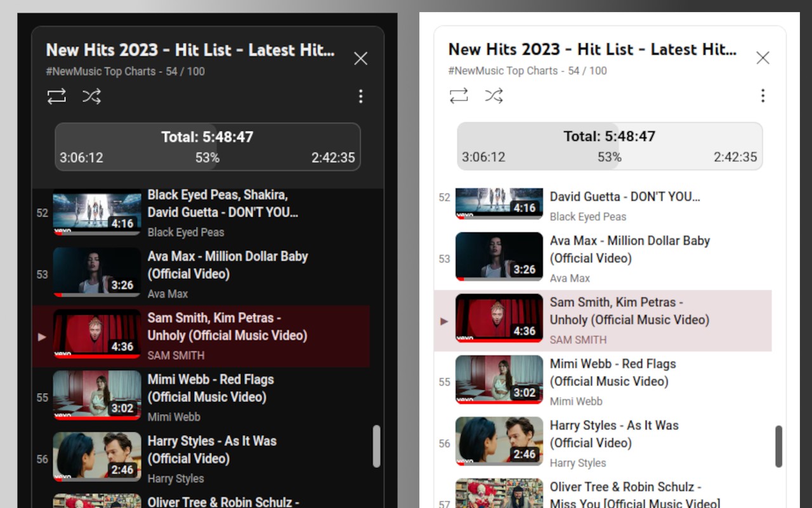Open three-dot menu in dark panel

(360, 96)
